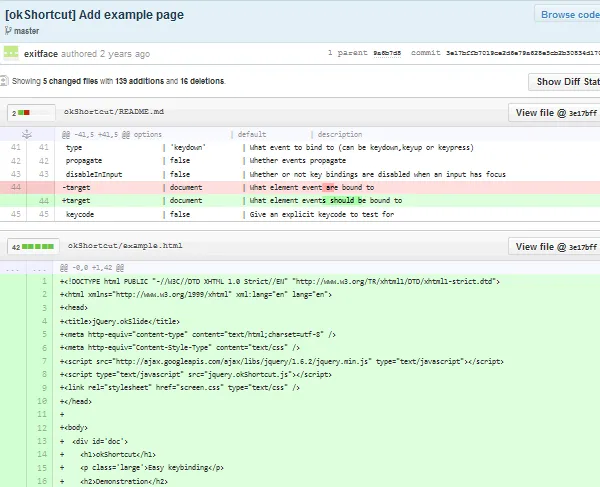This screenshot has width=600, height=487.
Task: Click Show Diff Stats button
Action: click(x=565, y=82)
